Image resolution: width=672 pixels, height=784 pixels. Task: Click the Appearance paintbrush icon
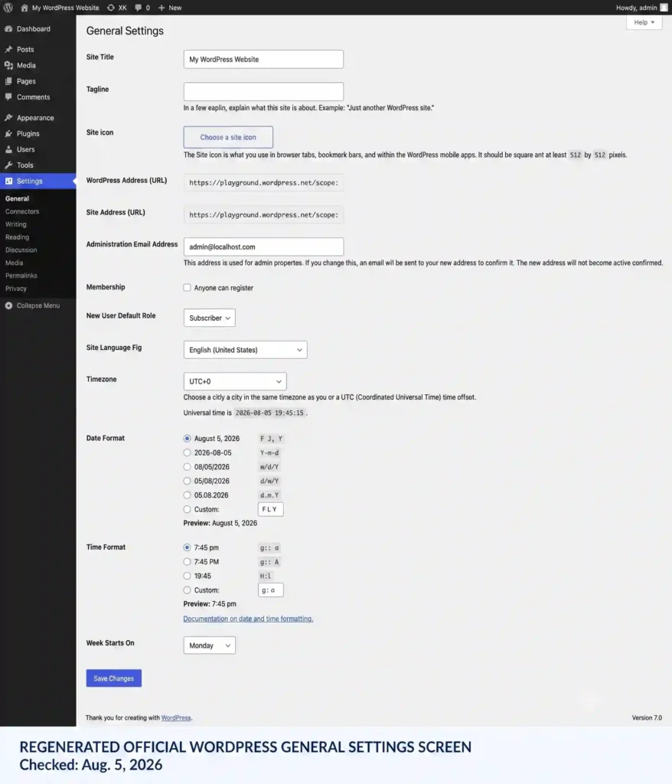pos(8,117)
